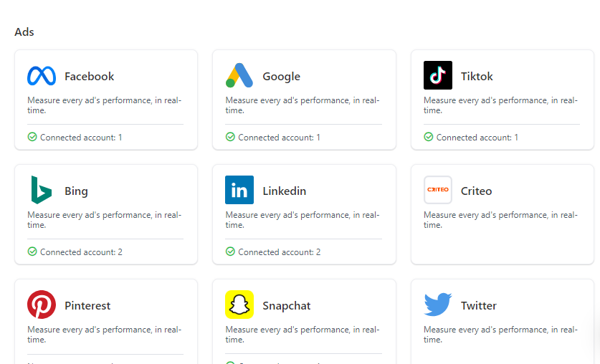Click the Facebook Meta logo icon

(42, 76)
